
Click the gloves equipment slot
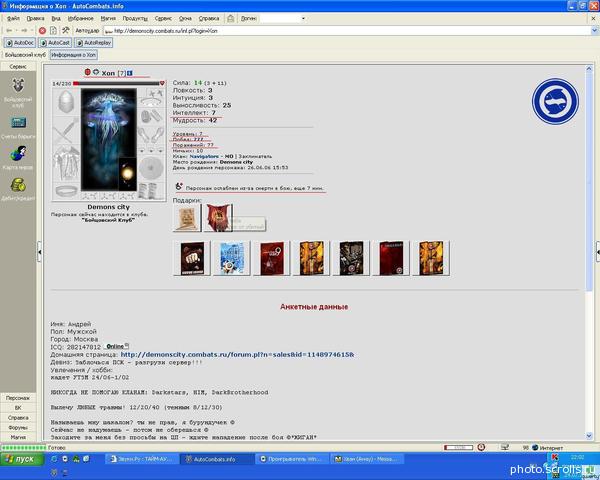151,134
